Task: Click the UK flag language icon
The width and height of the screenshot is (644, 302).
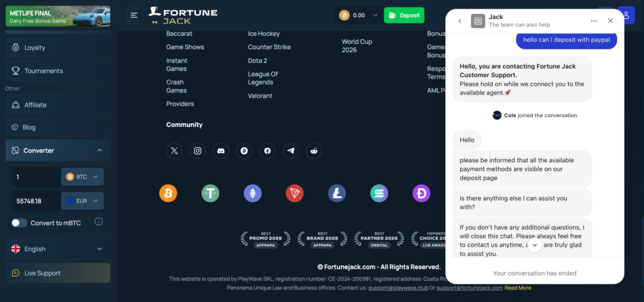Action: tap(16, 249)
